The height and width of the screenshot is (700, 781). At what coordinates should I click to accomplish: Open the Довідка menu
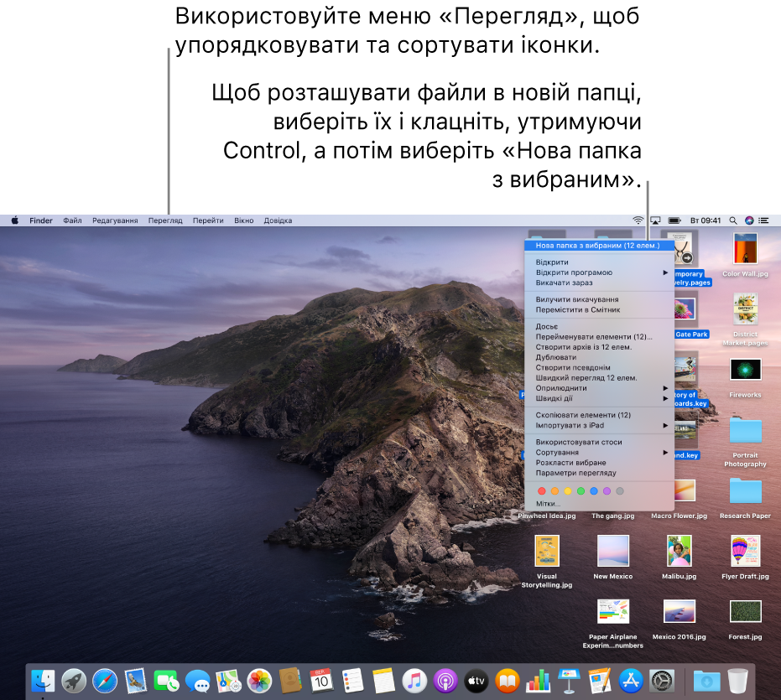[x=278, y=220]
